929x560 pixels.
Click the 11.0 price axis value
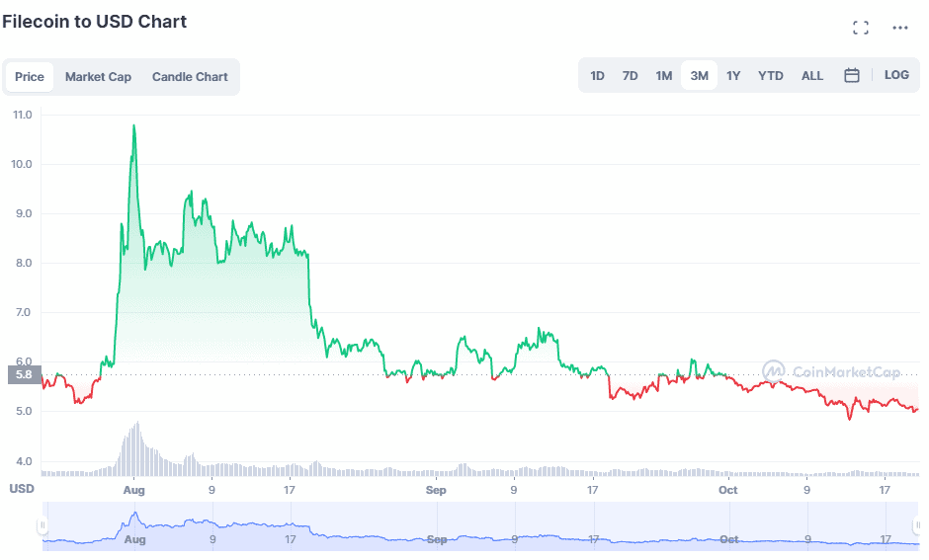[23, 115]
